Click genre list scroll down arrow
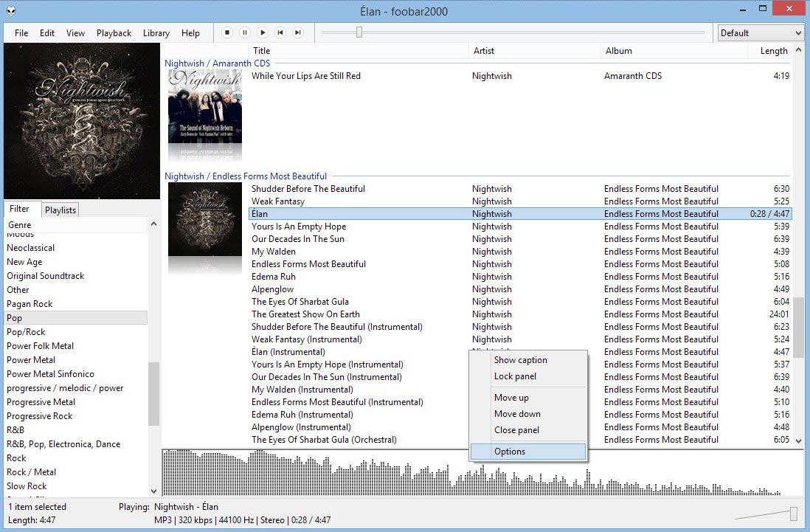 (x=153, y=491)
